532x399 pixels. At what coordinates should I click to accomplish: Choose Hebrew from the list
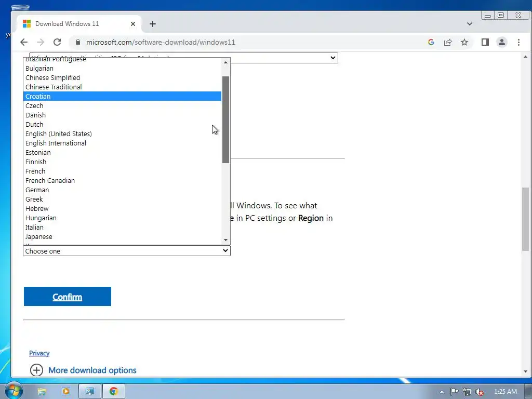point(122,209)
